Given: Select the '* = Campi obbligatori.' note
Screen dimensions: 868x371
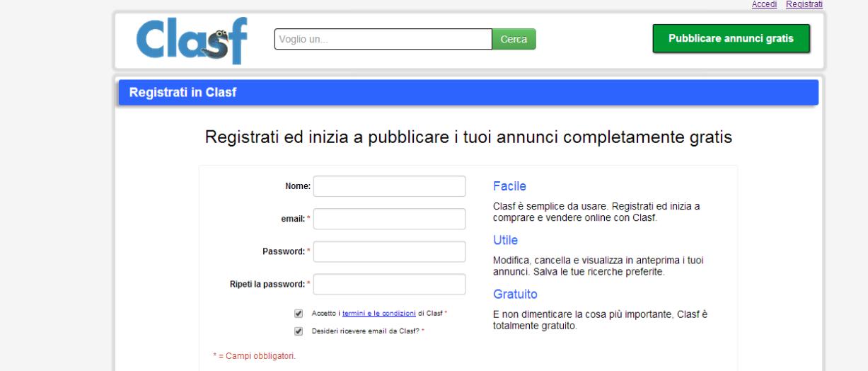Looking at the screenshot, I should pos(254,355).
